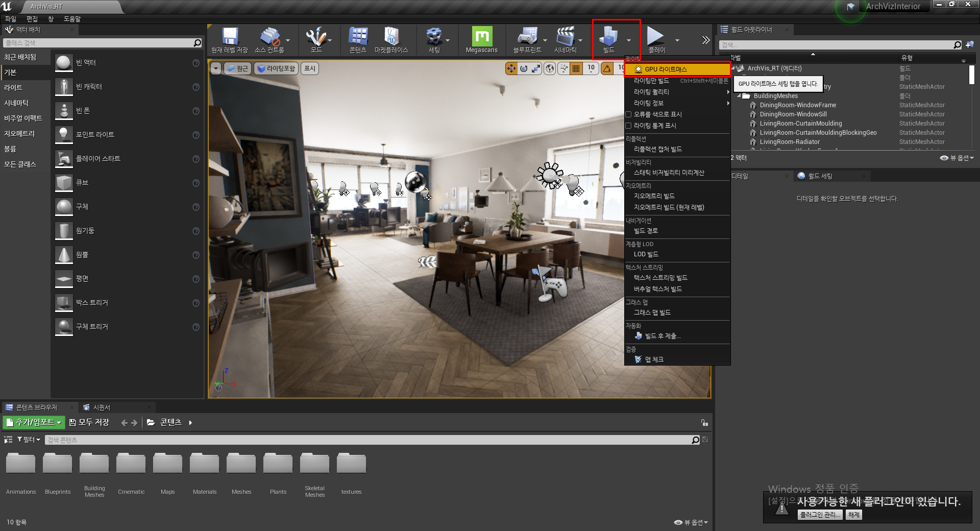This screenshot has height=531, width=980.
Task: Switch to the 시퀀서 tab
Action: (x=102, y=407)
